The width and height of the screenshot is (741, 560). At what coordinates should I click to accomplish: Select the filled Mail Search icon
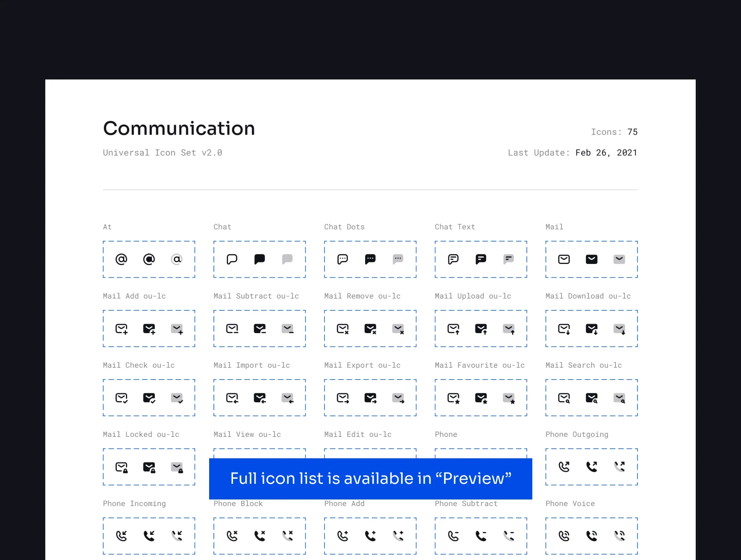[592, 398]
